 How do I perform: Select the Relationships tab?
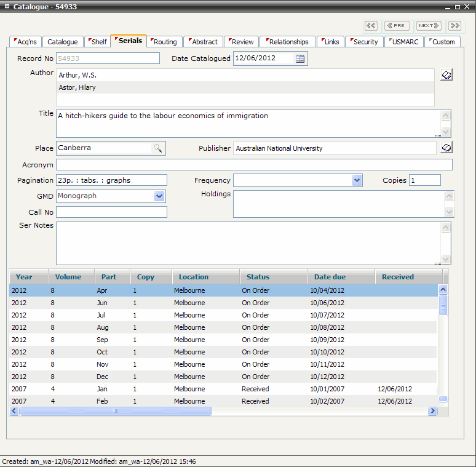pos(288,42)
